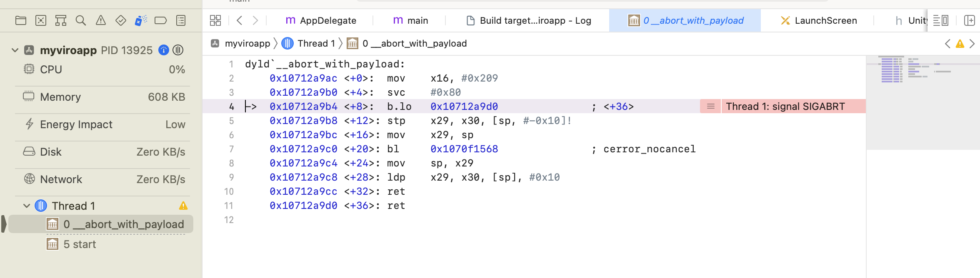980x278 pixels.
Task: Open the Build target log tab
Action: point(528,20)
